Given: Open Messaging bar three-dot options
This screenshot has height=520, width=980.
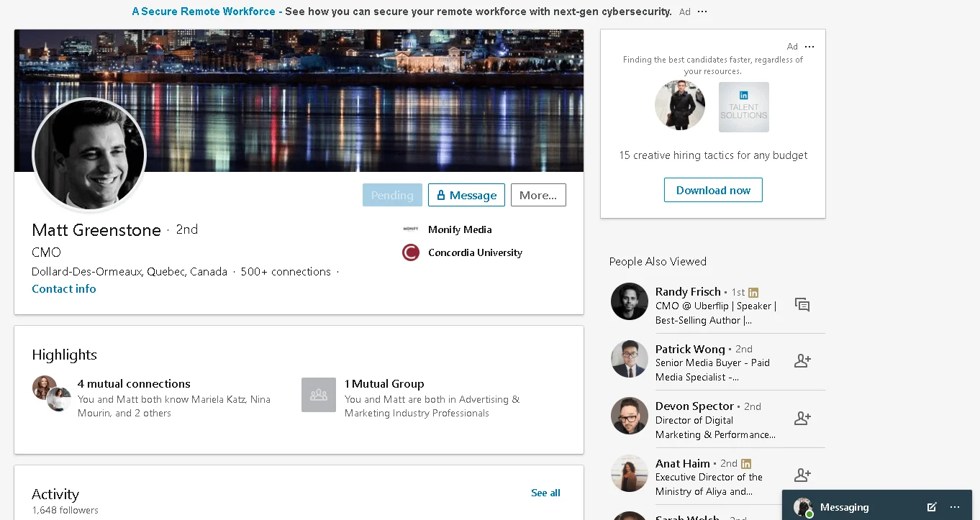Looking at the screenshot, I should [x=955, y=507].
